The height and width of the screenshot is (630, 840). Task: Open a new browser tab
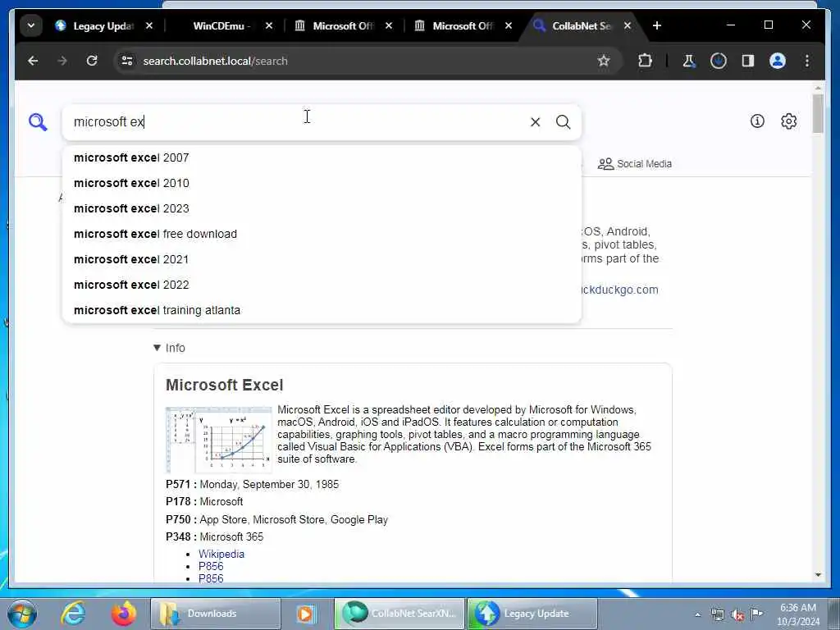pos(657,25)
